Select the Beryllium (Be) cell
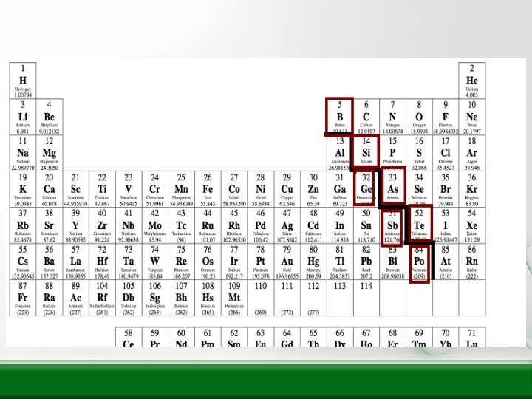This screenshot has width=532, height=399. point(50,117)
